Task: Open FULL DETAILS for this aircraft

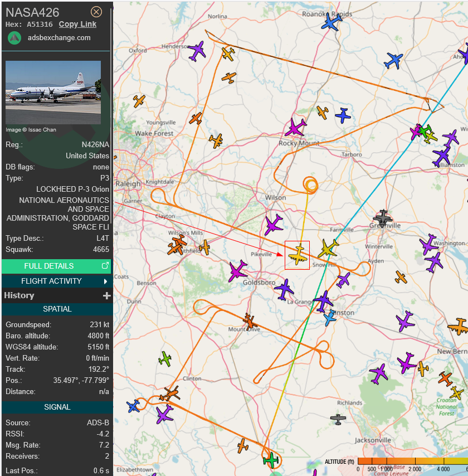Action: (56, 266)
